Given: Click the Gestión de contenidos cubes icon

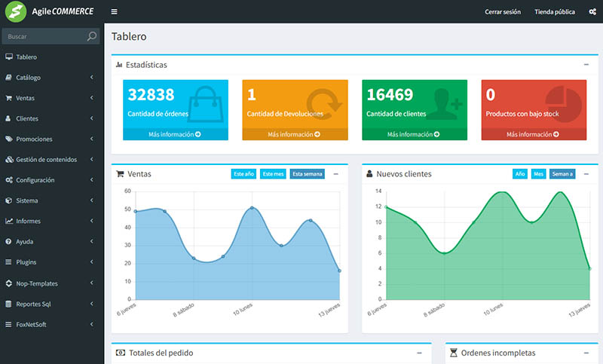Looking at the screenshot, I should click(x=9, y=160).
